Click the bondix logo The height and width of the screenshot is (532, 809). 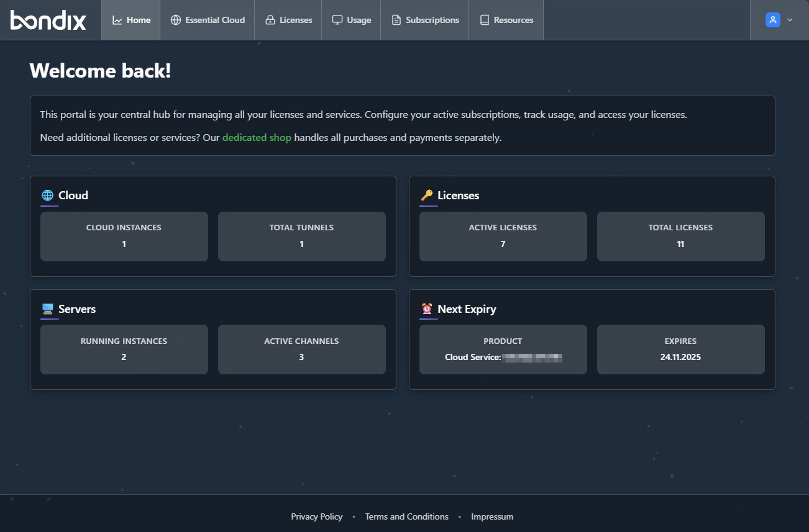[48, 20]
